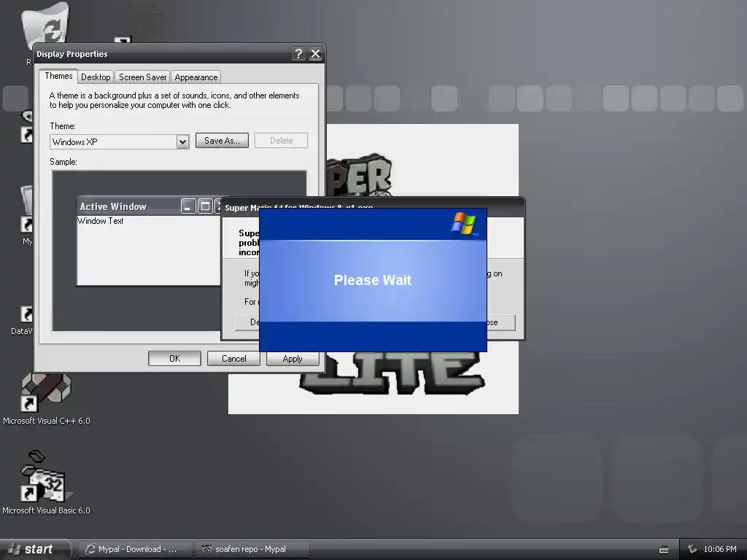Open the Screen Saver tab
Screen dimensions: 747x560
pos(142,77)
